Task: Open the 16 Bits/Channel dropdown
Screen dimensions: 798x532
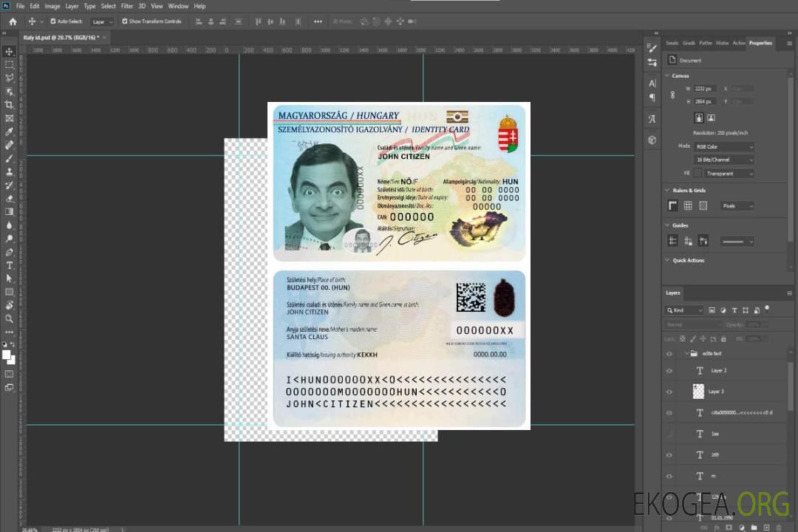Action: tap(724, 160)
